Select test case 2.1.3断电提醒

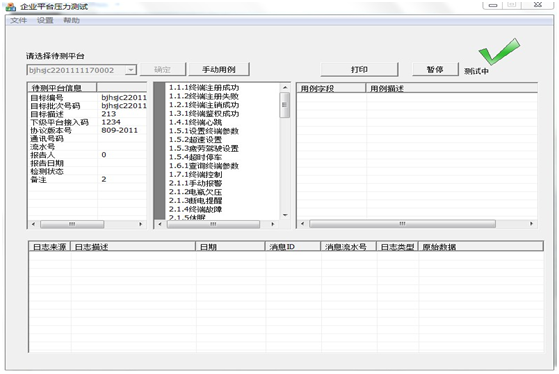(x=195, y=200)
